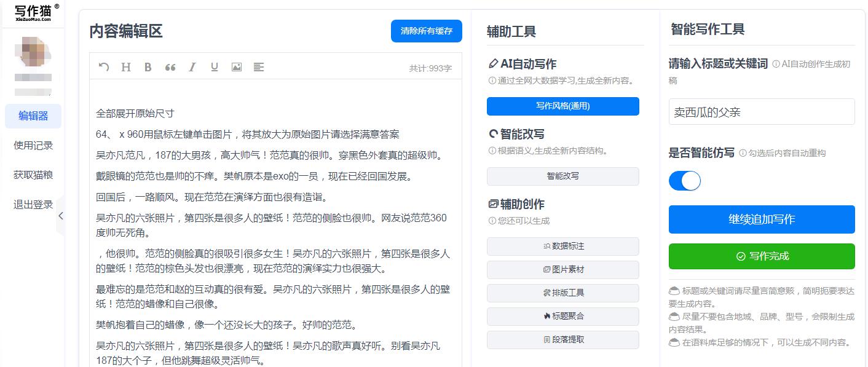Click the keyword input showing 卖西瓜的父亲

761,111
